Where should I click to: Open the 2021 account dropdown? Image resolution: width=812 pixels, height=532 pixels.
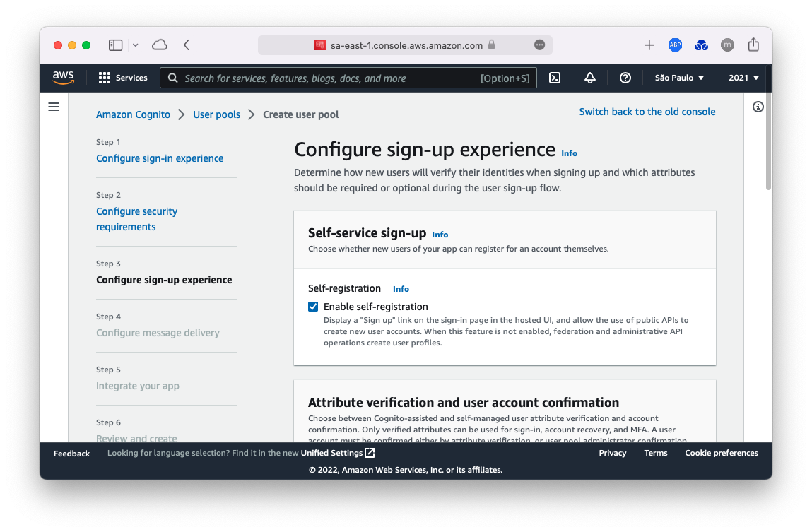click(x=743, y=78)
